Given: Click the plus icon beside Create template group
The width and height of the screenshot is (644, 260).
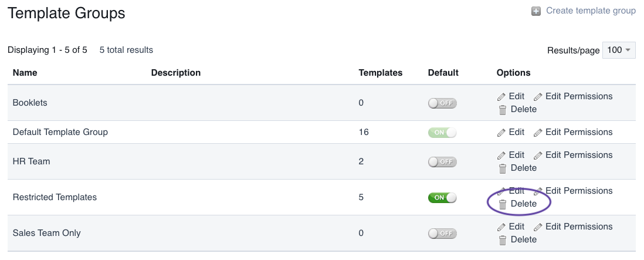Looking at the screenshot, I should (536, 11).
